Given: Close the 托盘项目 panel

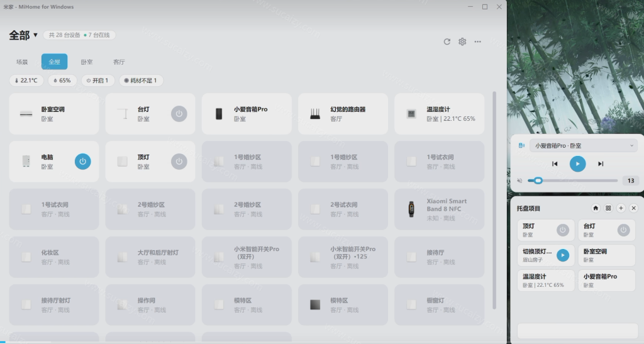Looking at the screenshot, I should (634, 208).
